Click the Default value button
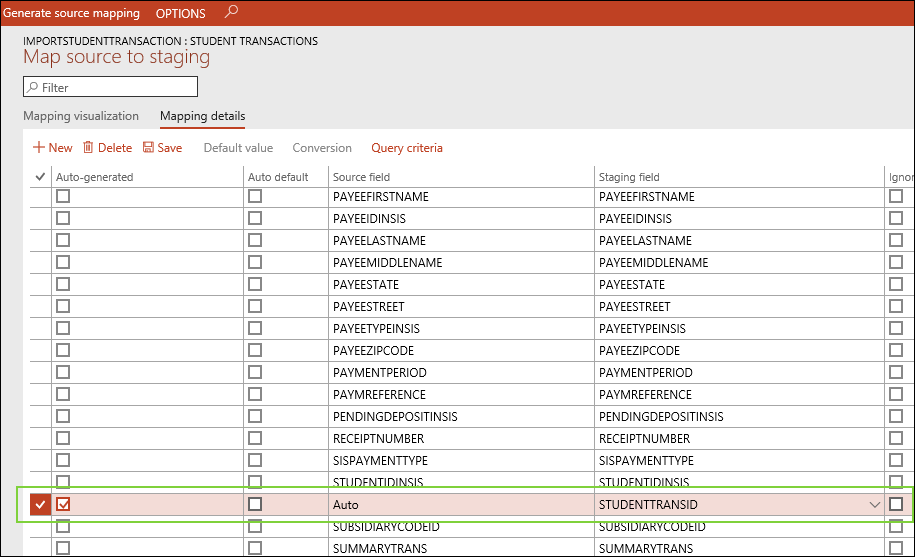915x557 pixels. click(238, 148)
